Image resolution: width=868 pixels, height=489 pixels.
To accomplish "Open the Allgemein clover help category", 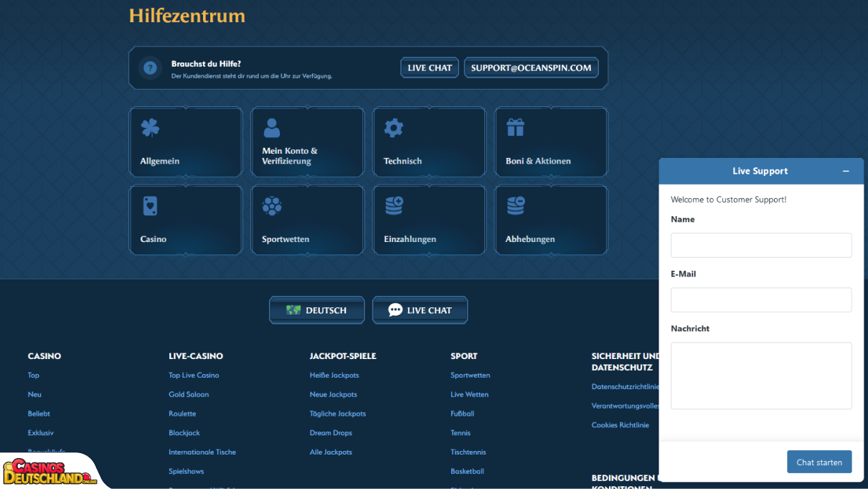I will pos(186,142).
